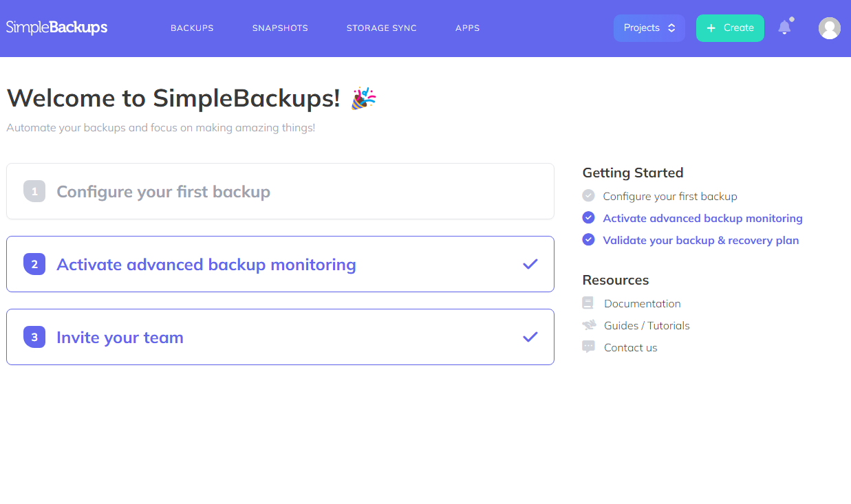851x504 pixels.
Task: Click the checkmark on Activate advanced backup monitoring step
Action: click(x=530, y=264)
